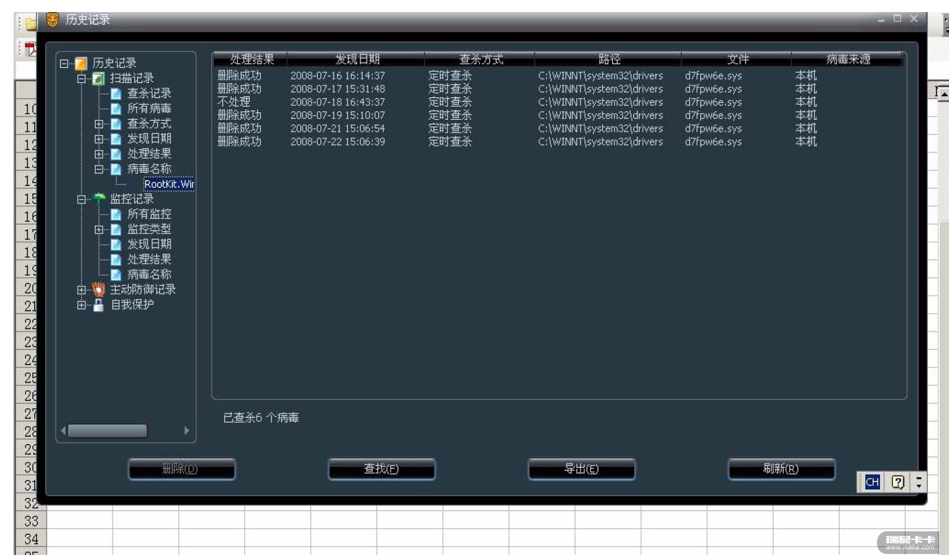
Task: Click the tree panel scroll right arrow
Action: [x=187, y=431]
